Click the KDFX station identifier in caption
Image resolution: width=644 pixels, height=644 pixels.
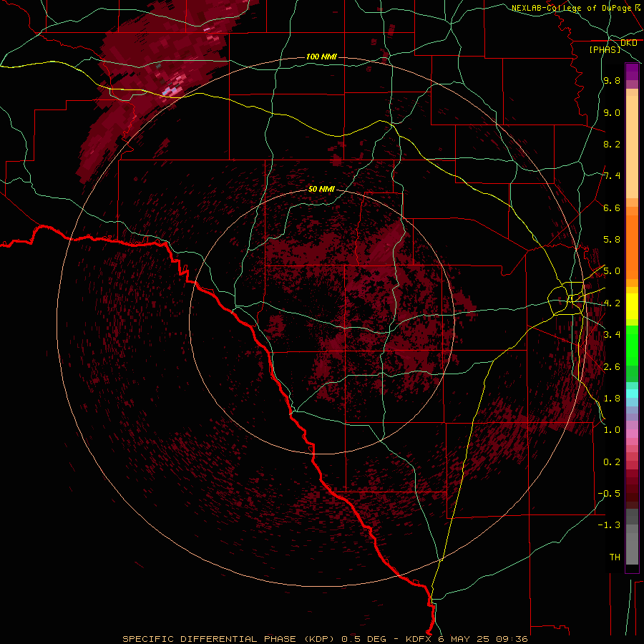[x=419, y=639]
